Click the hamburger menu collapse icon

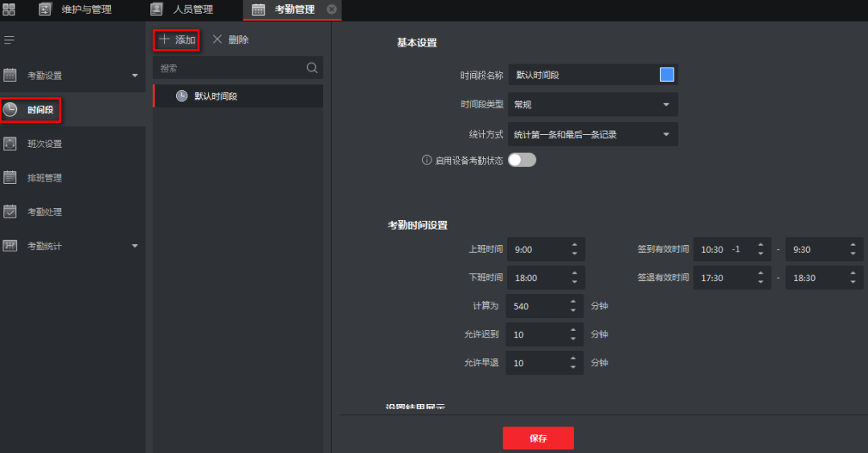tap(10, 39)
